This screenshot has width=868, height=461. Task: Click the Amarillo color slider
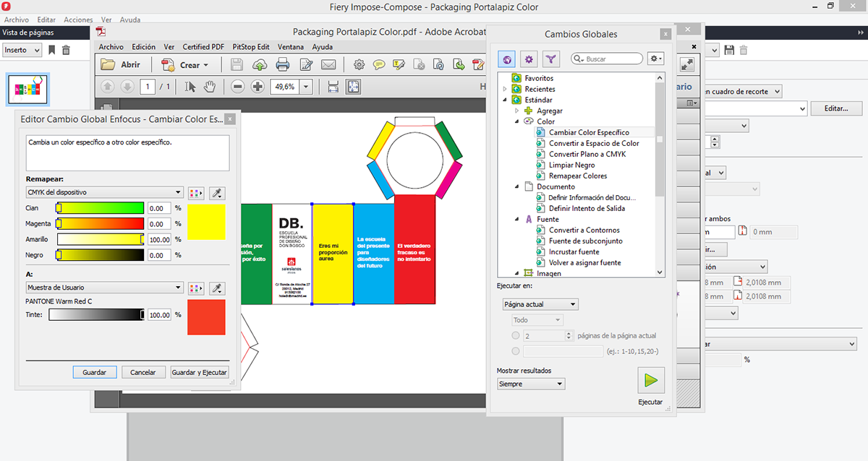click(101, 239)
